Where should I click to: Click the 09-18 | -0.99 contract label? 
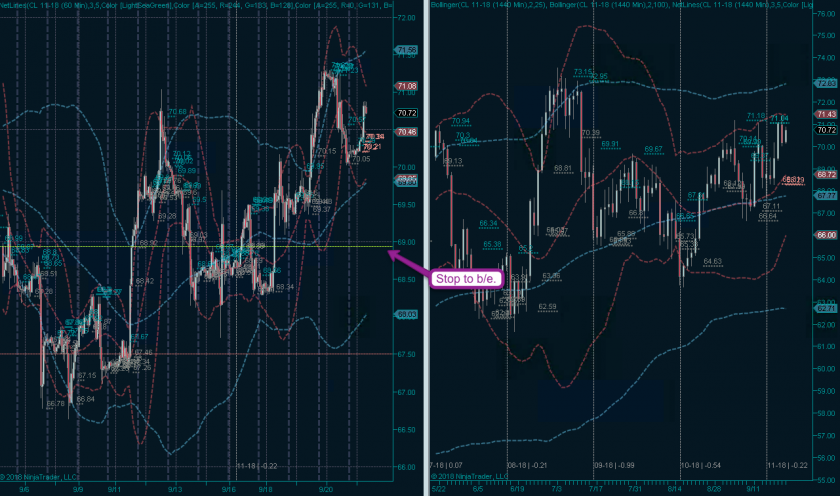click(x=614, y=465)
